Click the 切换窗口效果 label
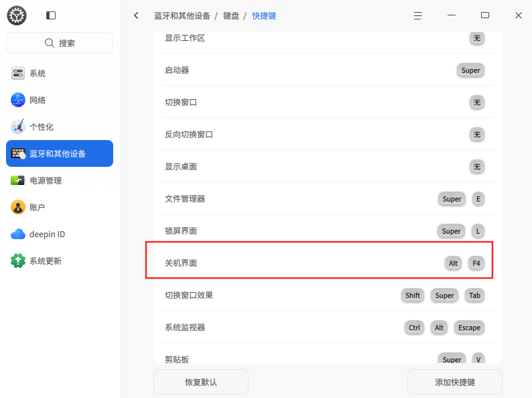 [189, 295]
